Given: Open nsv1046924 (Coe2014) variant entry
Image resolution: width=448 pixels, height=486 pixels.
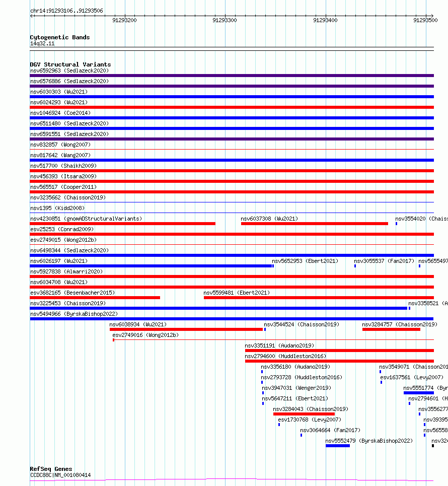Looking at the screenshot, I should (x=60, y=113).
